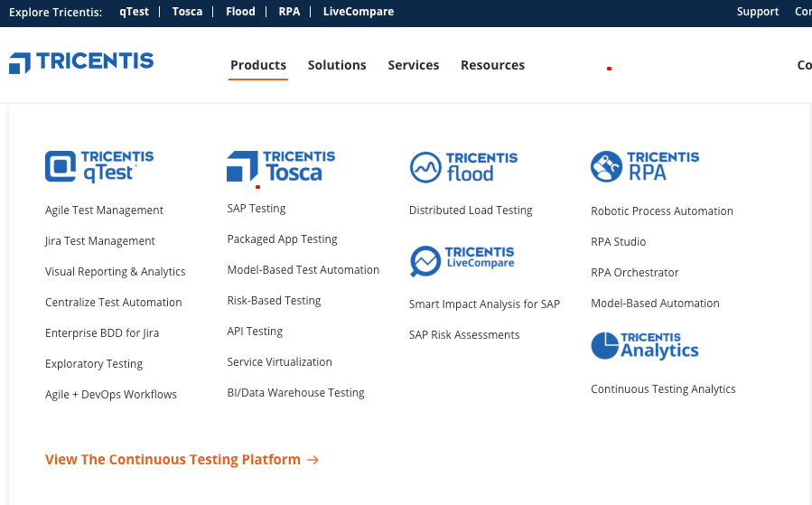Click View The Continuous Testing Platform
812x505 pixels.
pyautogui.click(x=173, y=460)
